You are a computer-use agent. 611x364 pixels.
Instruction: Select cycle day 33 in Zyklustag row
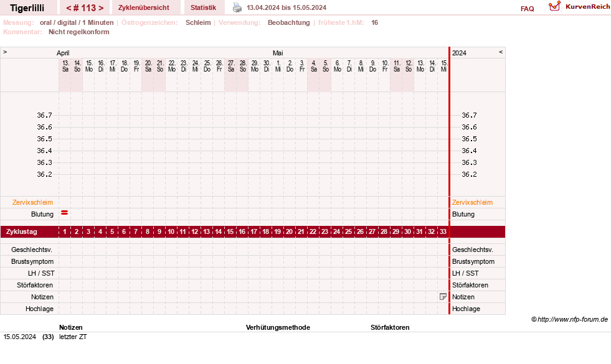point(443,231)
